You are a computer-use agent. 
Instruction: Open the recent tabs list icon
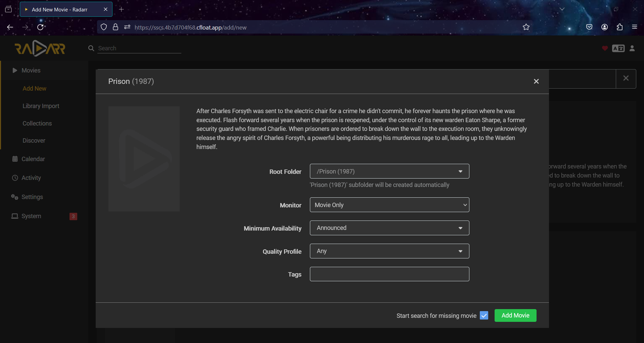pyautogui.click(x=8, y=9)
